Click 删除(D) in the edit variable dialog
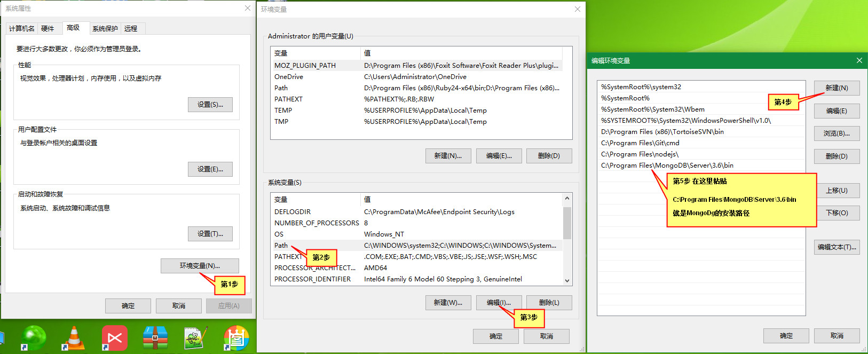868x354 pixels. pyautogui.click(x=837, y=156)
